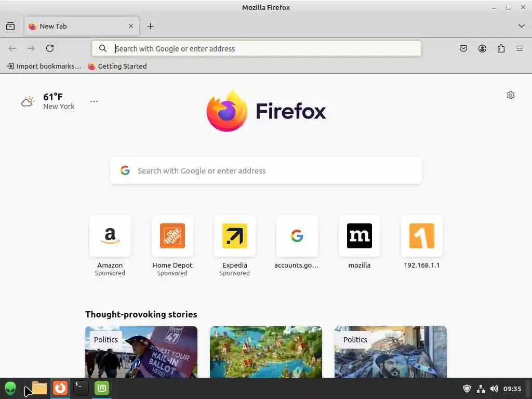Image resolution: width=532 pixels, height=399 pixels.
Task: Open the Firefox account icon
Action: point(482,48)
